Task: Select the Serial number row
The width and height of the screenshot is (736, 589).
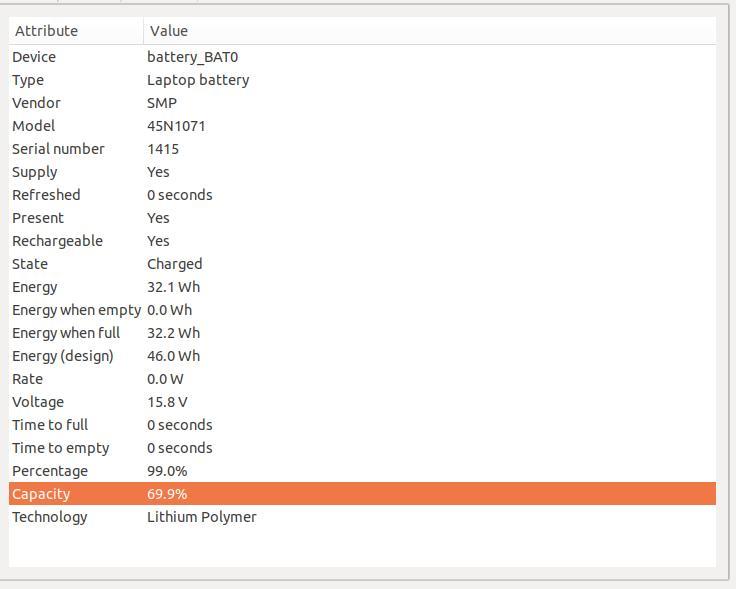Action: coord(362,149)
